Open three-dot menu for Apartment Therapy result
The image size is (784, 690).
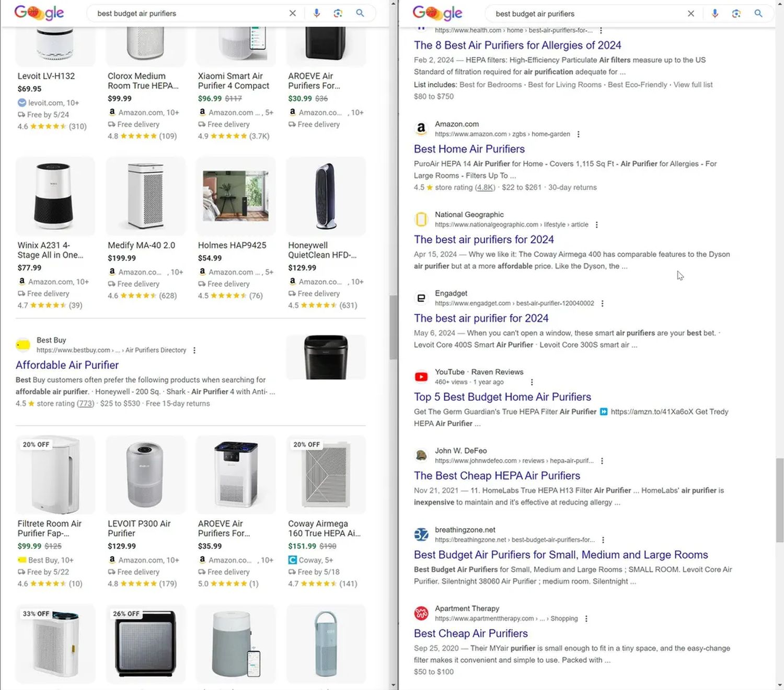(x=586, y=618)
